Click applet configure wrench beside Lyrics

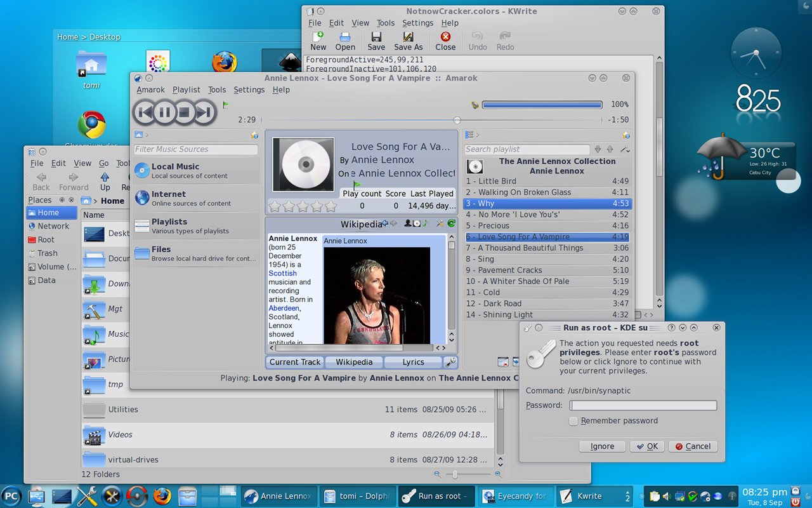tap(450, 362)
